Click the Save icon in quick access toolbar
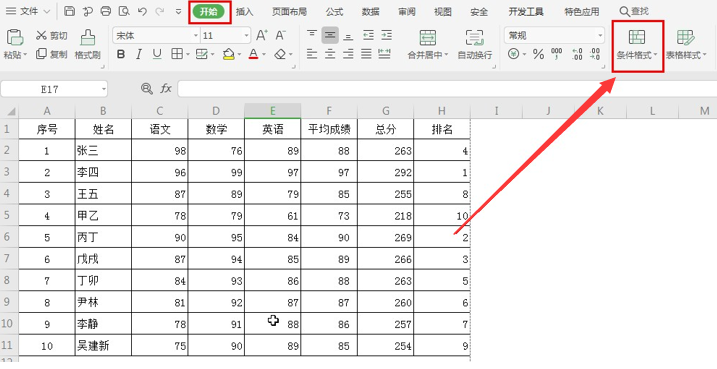Image resolution: width=717 pixels, height=369 pixels. click(x=70, y=11)
